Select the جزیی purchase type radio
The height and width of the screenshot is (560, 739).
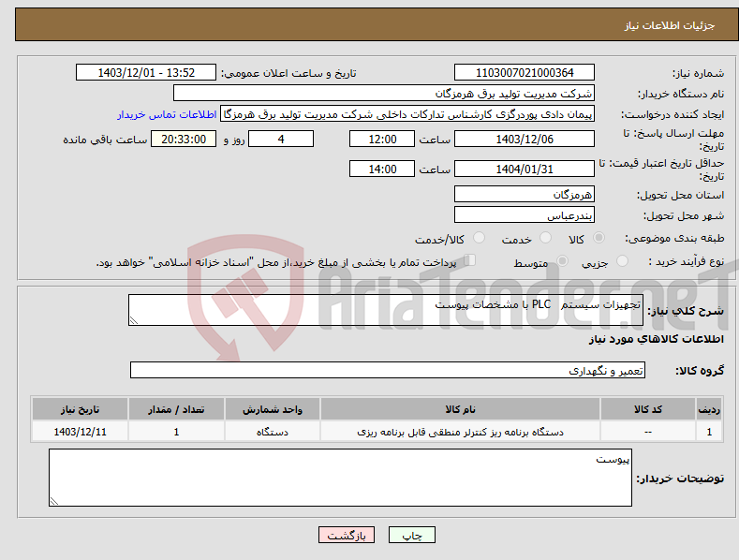click(x=622, y=261)
